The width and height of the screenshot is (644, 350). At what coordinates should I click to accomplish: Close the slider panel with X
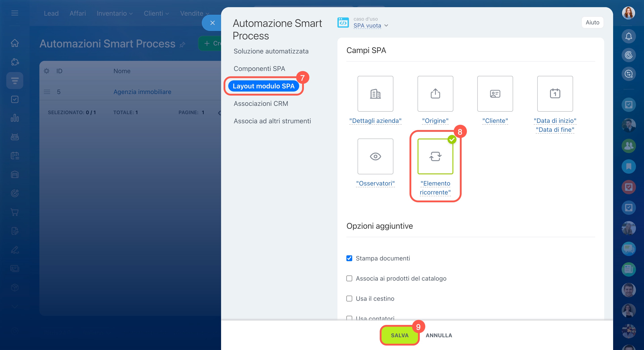pos(213,23)
